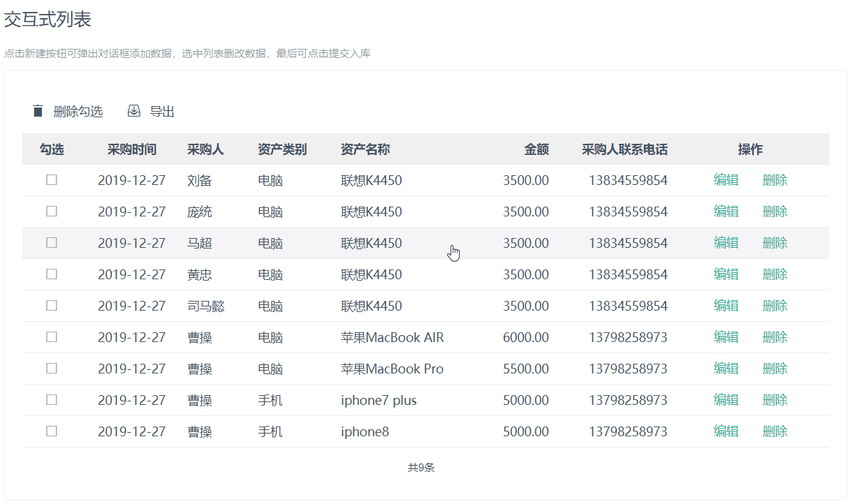
Task: Delete 庞统's purchase record
Action: 775,212
